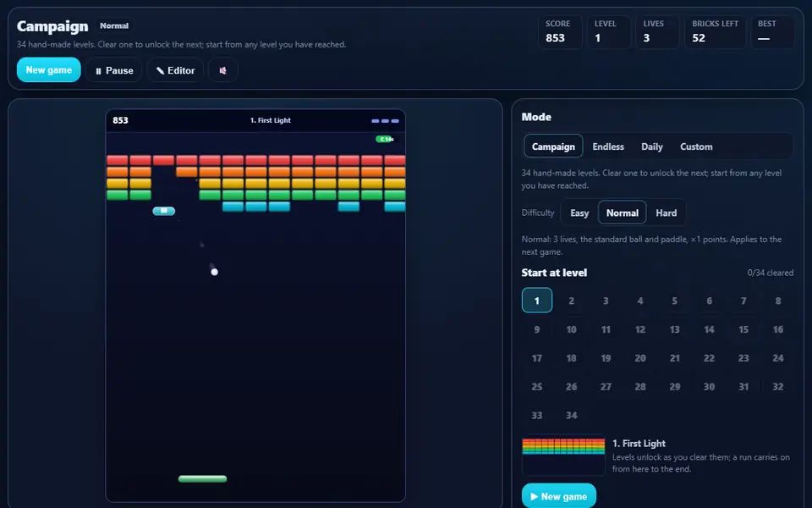
Task: Pick level 24 in the level grid
Action: click(x=778, y=357)
